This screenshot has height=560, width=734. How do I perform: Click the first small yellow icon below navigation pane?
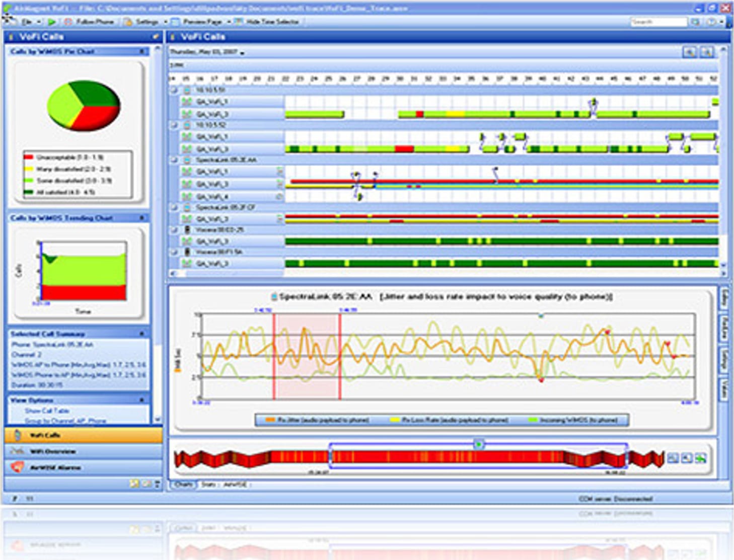[134, 484]
